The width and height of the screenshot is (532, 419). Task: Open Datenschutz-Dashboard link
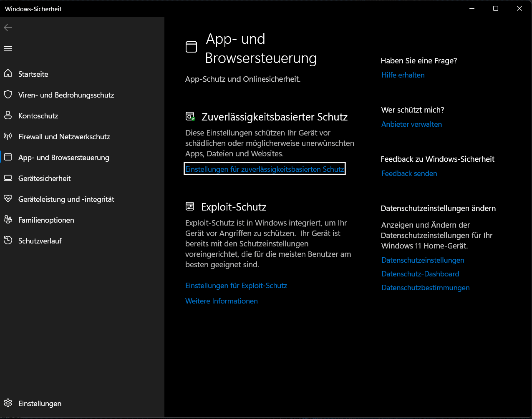pyautogui.click(x=420, y=274)
